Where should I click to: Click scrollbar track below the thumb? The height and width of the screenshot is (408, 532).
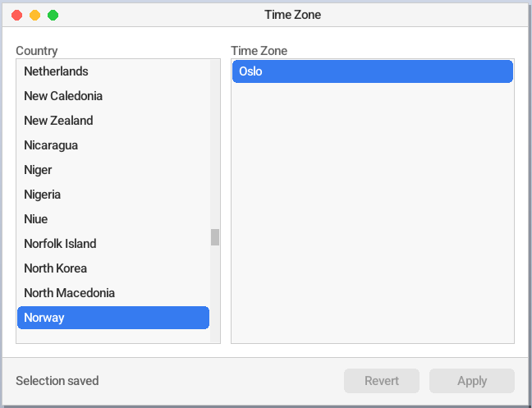[x=215, y=294]
